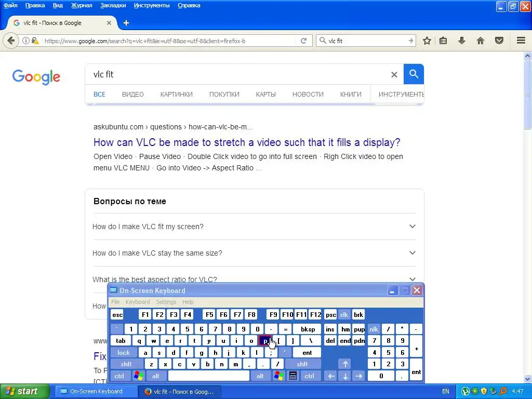Click the orange magnifier tray icon
The width and height of the screenshot is (532, 399).
pos(502,392)
